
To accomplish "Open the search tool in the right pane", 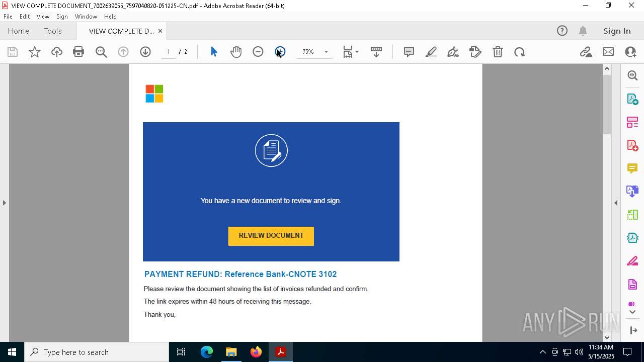I will click(632, 75).
